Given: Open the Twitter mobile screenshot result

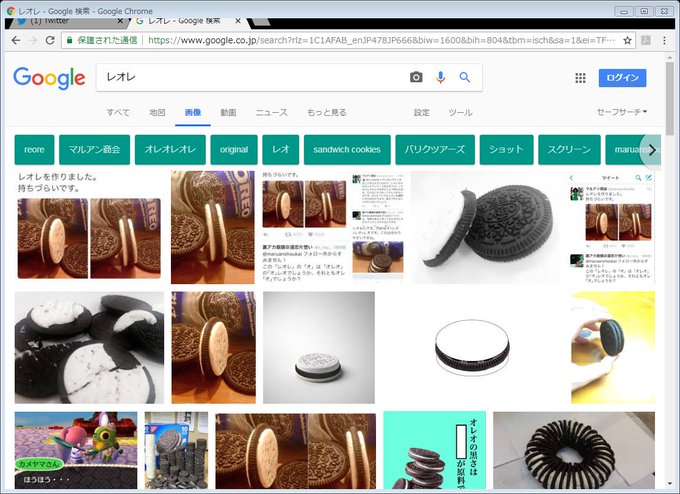Looking at the screenshot, I should (x=611, y=227).
